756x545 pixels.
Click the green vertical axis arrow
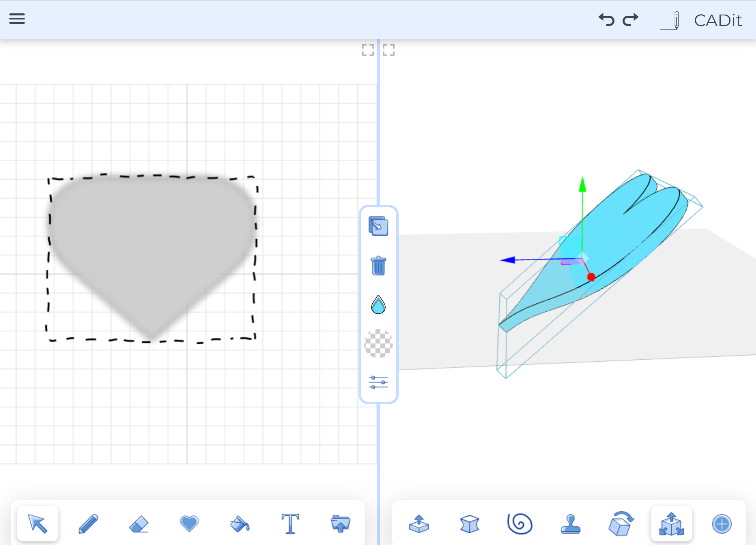(x=582, y=184)
